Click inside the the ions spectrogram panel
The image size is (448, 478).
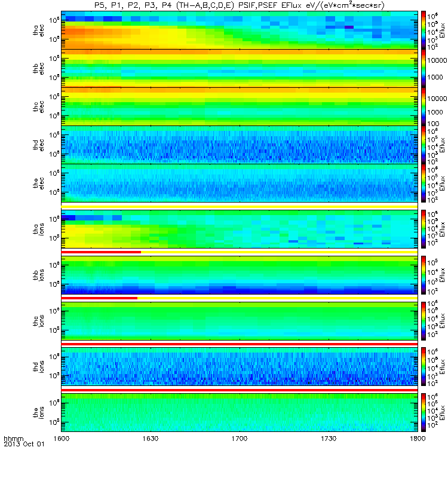[x=240, y=412]
